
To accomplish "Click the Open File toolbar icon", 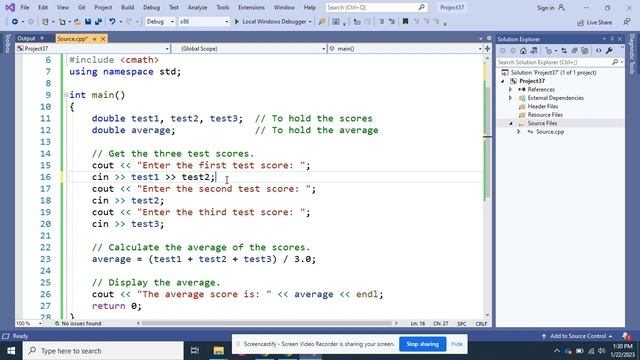I will [77, 22].
